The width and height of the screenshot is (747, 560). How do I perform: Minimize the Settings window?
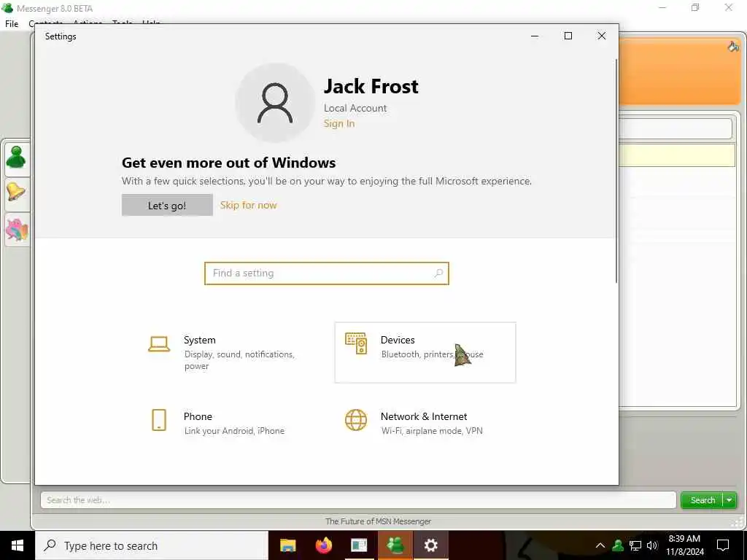(535, 36)
